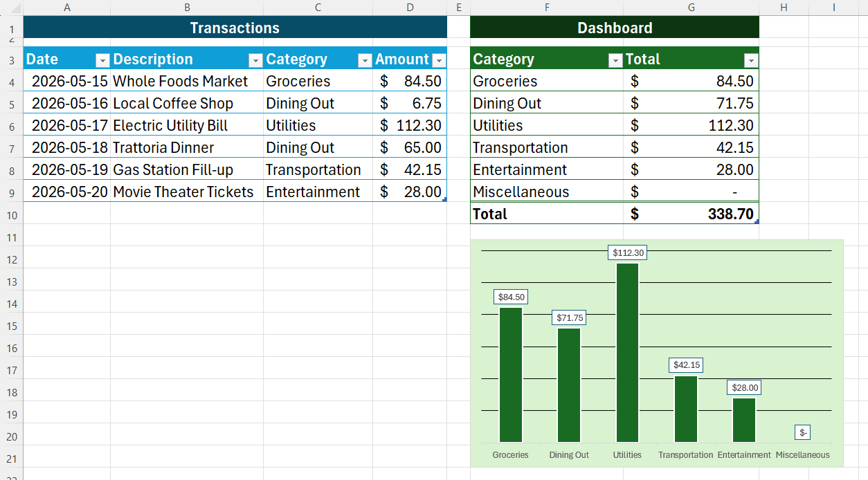Select column B header
Viewport: 868px width, 480px height.
coord(187,7)
